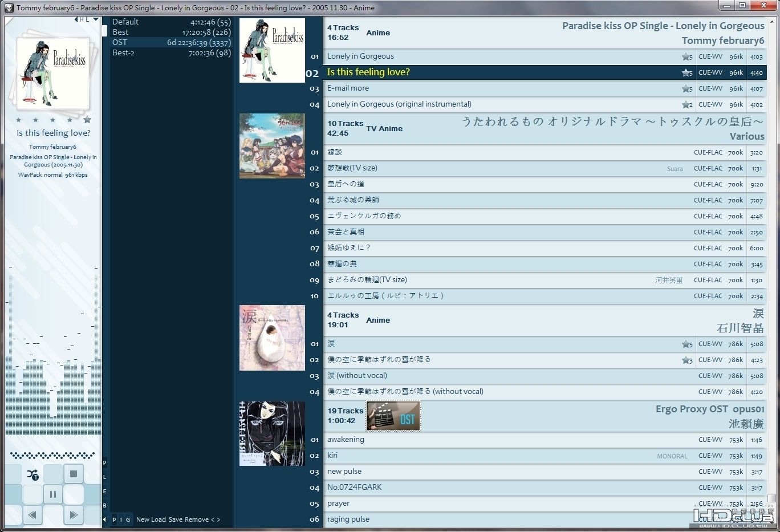Click album header 'Ergo Proxy OST opus01'
This screenshot has width=780, height=532.
(x=710, y=409)
